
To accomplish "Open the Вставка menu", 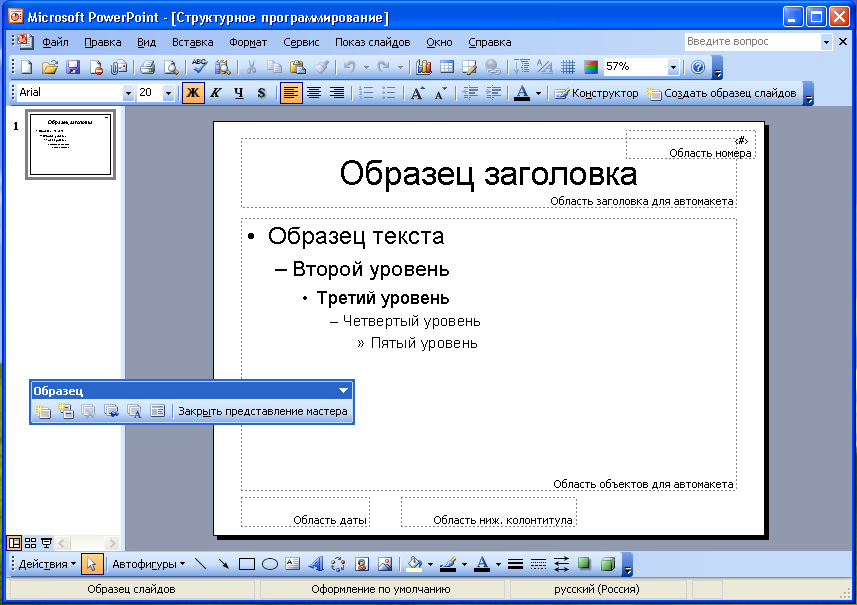I will point(192,42).
